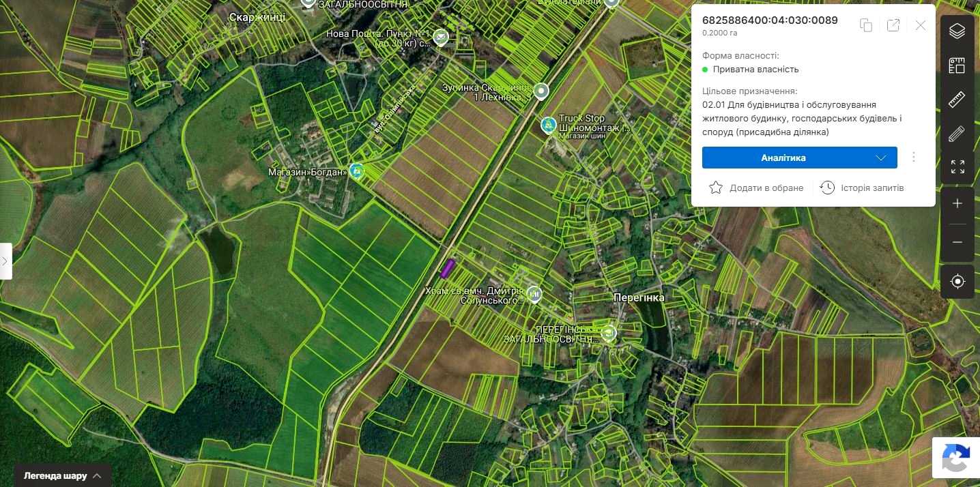Click the cadastral number 6825886400:04:030:0089 text
Viewport: 980px width, 487px height.
pos(770,20)
